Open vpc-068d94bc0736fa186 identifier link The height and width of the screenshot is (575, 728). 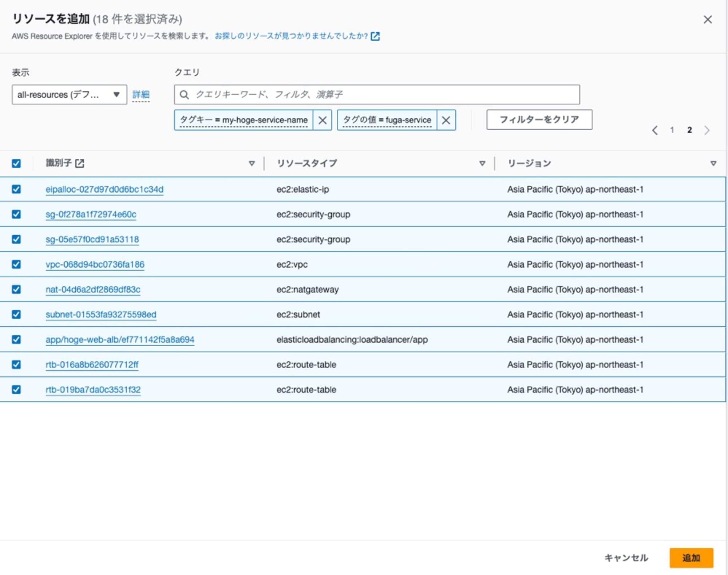point(95,265)
